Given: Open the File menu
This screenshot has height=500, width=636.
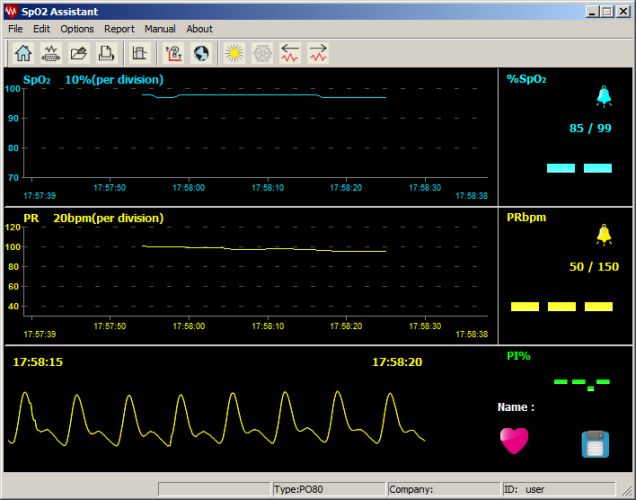Looking at the screenshot, I should 15,29.
